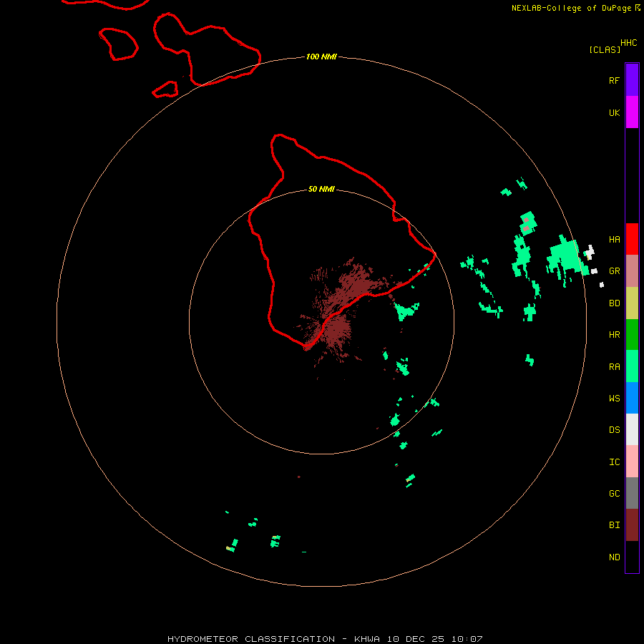Click the RA legend label
The width and height of the screenshot is (644, 644).
tap(614, 367)
